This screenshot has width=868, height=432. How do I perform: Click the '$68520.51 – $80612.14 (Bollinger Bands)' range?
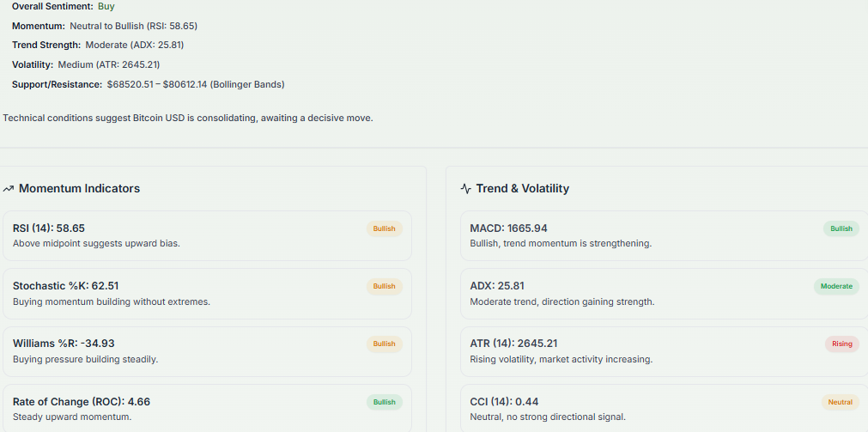click(196, 85)
